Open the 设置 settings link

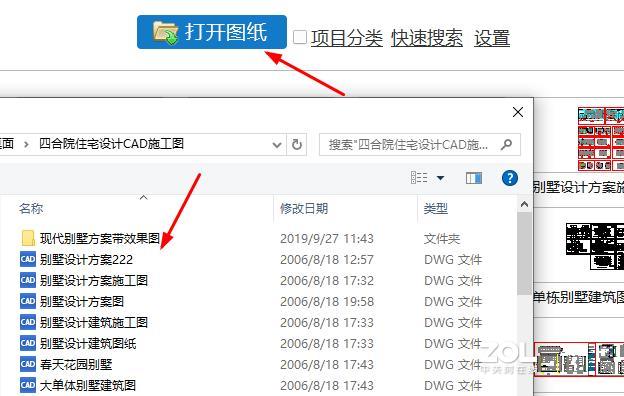point(492,38)
